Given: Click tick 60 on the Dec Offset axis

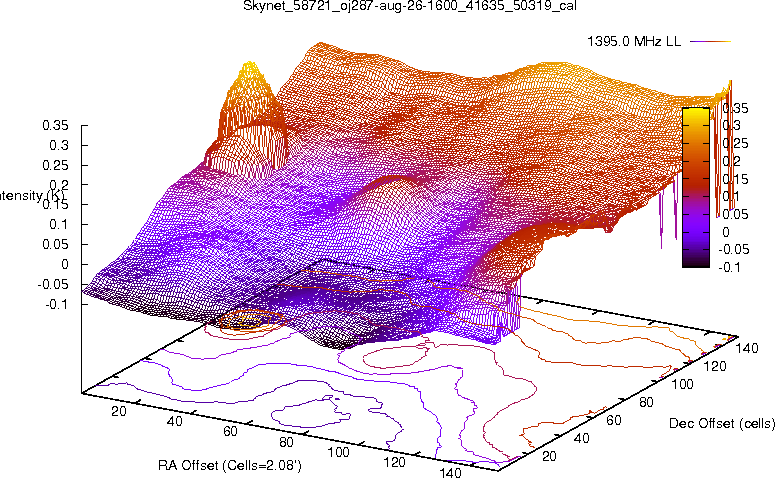Looking at the screenshot, I should point(614,420).
